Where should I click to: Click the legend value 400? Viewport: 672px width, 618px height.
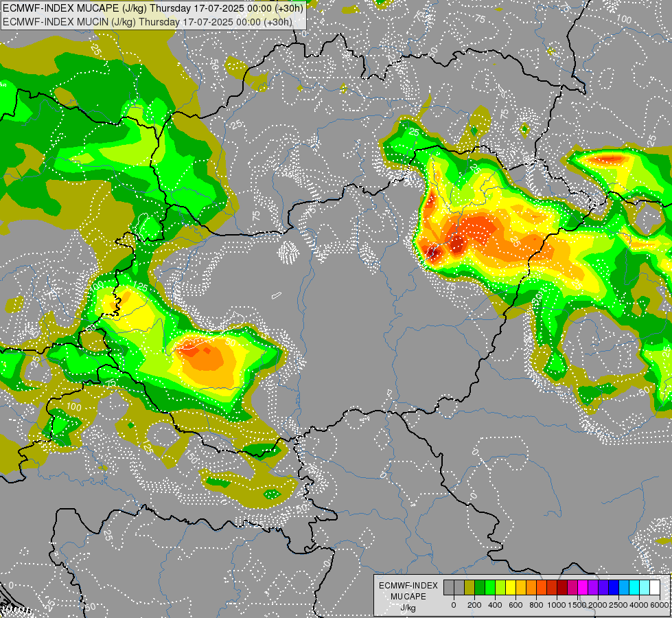click(x=495, y=605)
